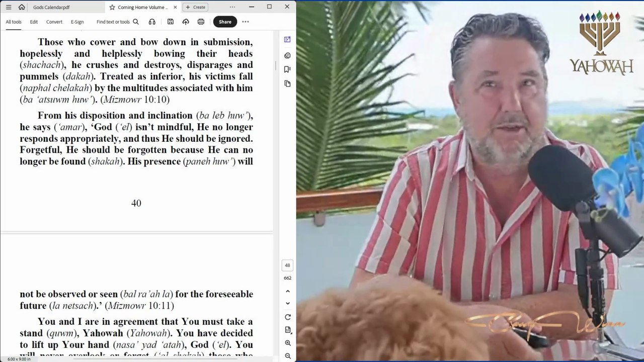Image resolution: width=644 pixels, height=362 pixels.
Task: Open the All tools menu
Action: point(14,22)
